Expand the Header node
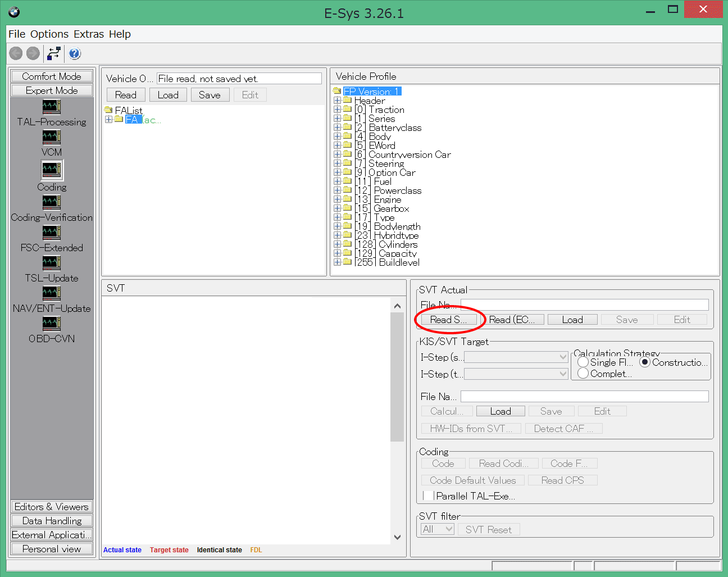 (x=337, y=100)
